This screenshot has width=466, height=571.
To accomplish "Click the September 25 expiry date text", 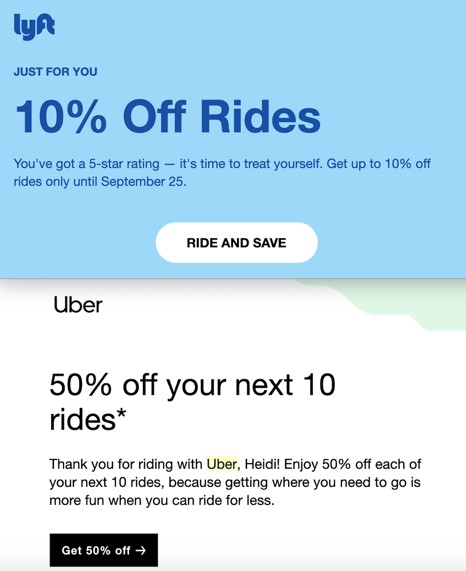I will 143,181.
